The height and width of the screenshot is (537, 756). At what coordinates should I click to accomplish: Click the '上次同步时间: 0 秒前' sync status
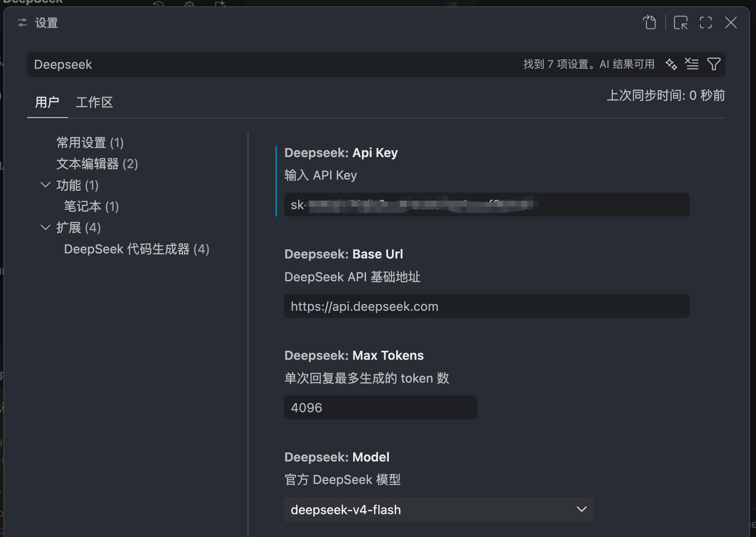(x=666, y=96)
